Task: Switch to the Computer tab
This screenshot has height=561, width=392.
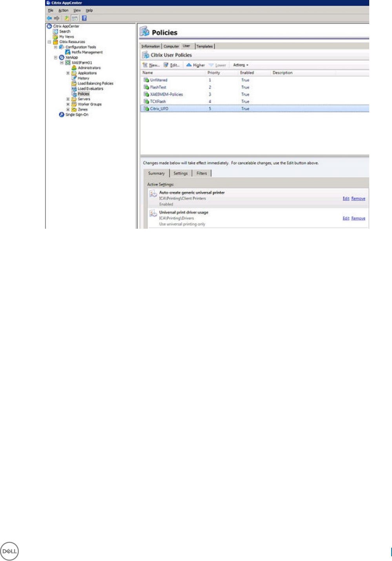Action: (x=171, y=46)
